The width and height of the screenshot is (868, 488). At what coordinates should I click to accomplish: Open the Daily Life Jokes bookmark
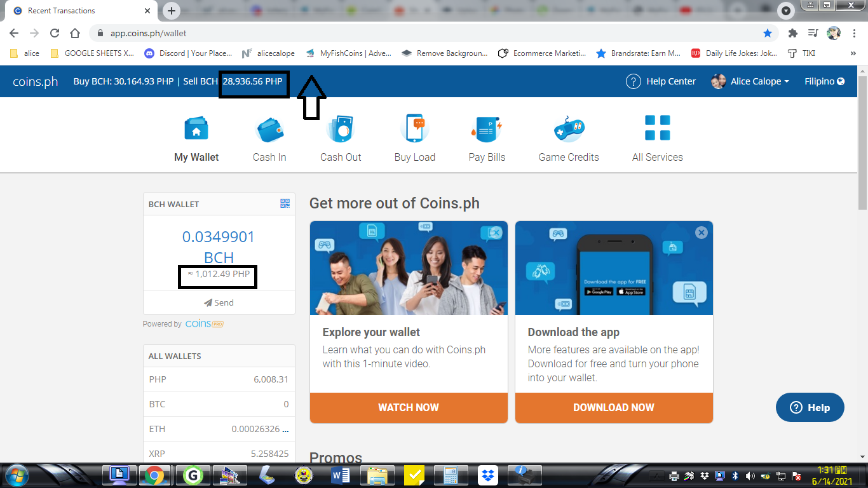734,53
